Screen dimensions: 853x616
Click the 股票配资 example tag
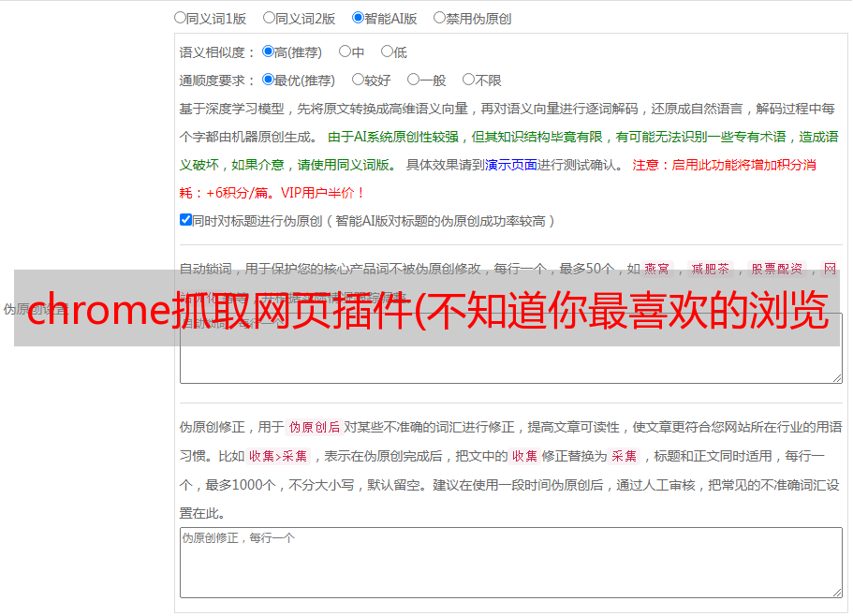click(x=777, y=269)
